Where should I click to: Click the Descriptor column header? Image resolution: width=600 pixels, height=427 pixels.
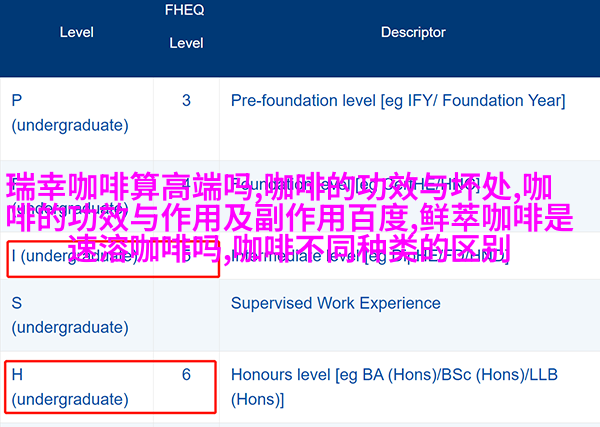point(413,32)
